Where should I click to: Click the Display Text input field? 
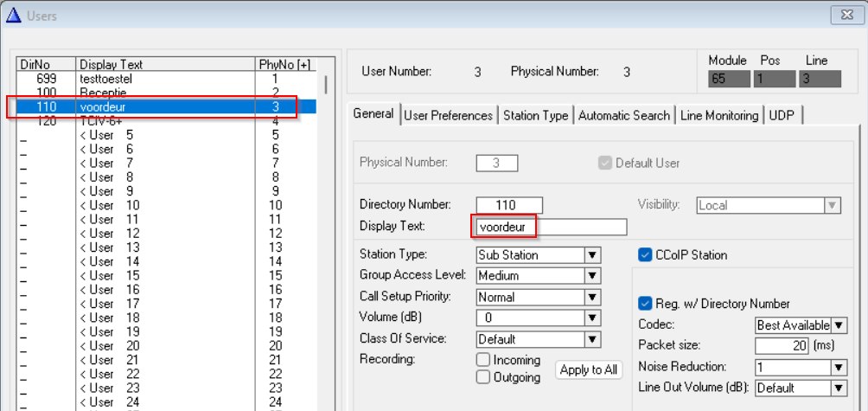point(551,227)
